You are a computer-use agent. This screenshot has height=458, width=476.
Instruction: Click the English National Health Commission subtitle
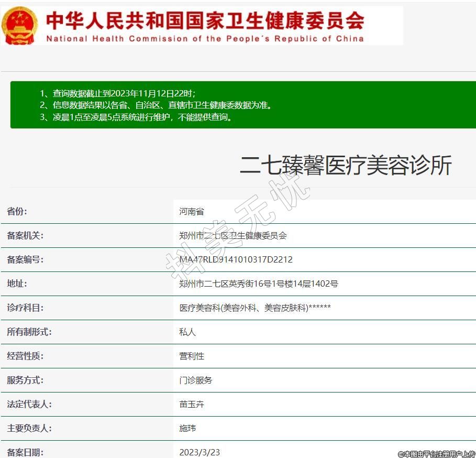(205, 39)
